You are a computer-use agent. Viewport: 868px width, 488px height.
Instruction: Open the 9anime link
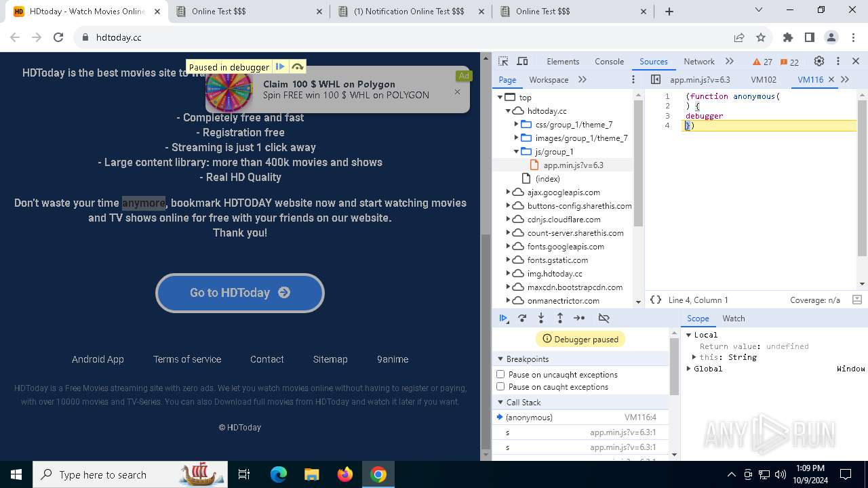coord(393,359)
